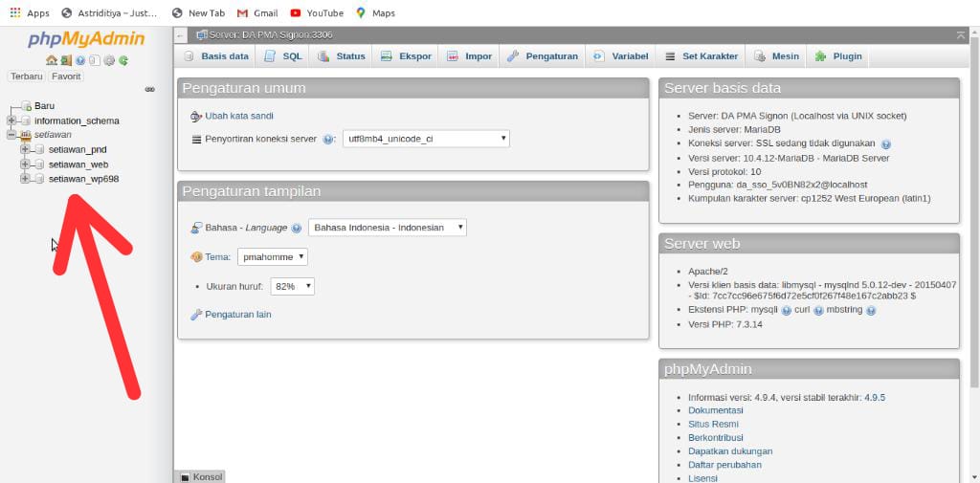Open the Gmail bookmark

[x=257, y=12]
